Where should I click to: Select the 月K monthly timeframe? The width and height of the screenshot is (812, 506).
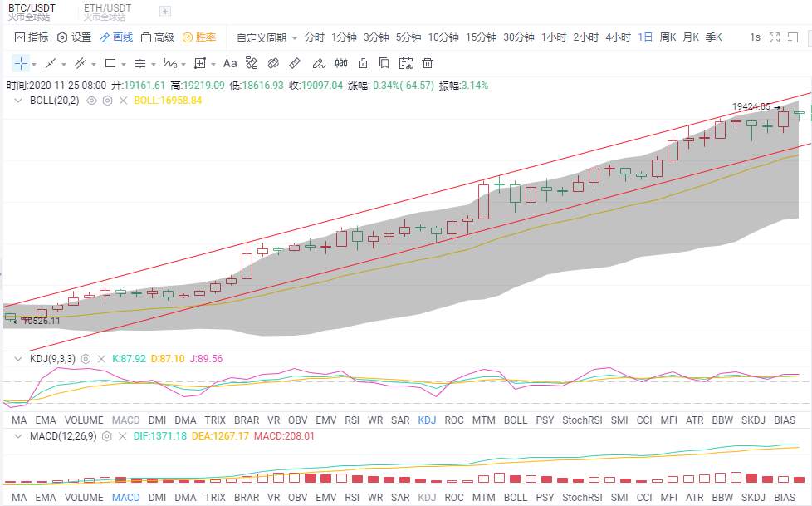[691, 37]
